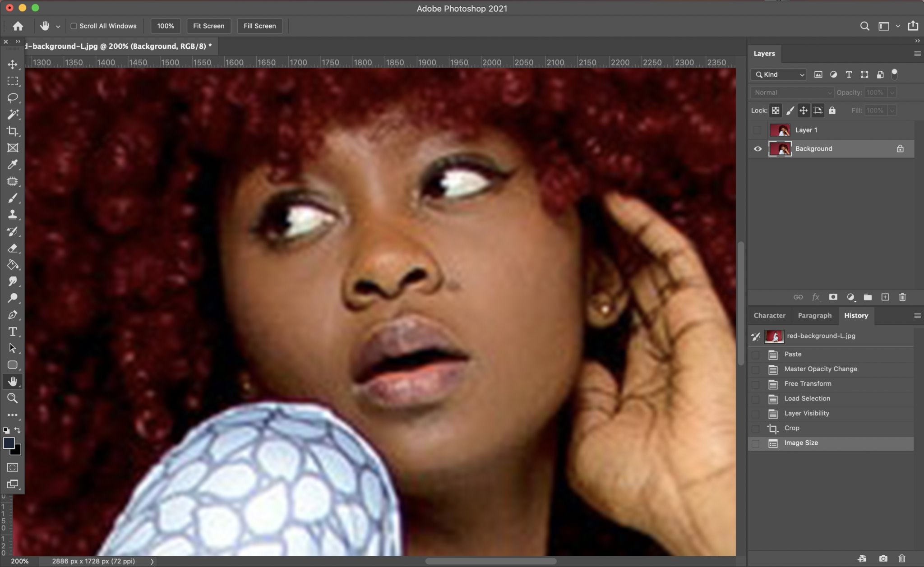The width and height of the screenshot is (924, 567).
Task: Select the Paint Bucket tool
Action: click(13, 265)
